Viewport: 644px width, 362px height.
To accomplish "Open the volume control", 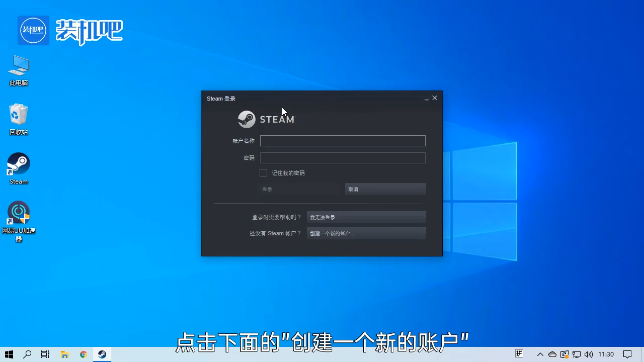I will 589,354.
